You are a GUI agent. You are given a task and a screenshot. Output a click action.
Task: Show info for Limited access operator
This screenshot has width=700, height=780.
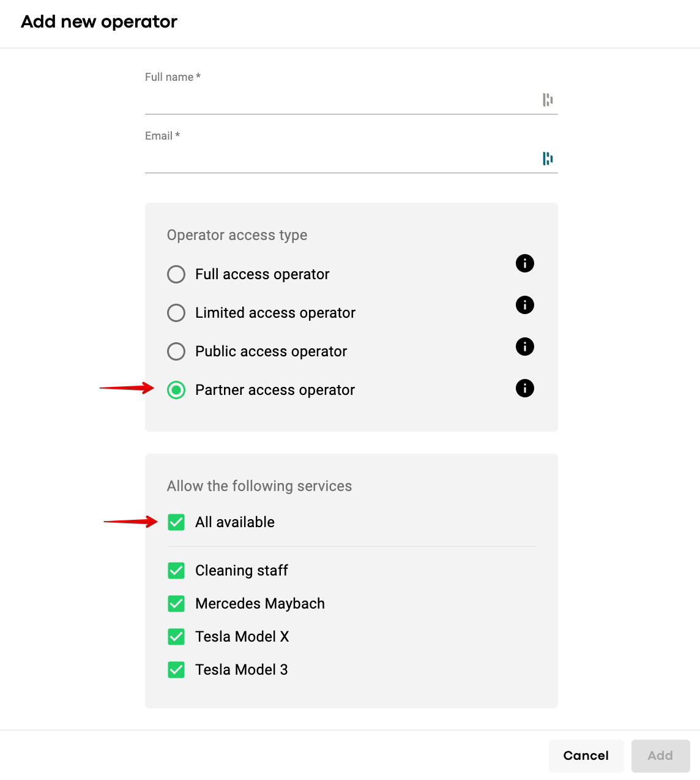tap(525, 305)
